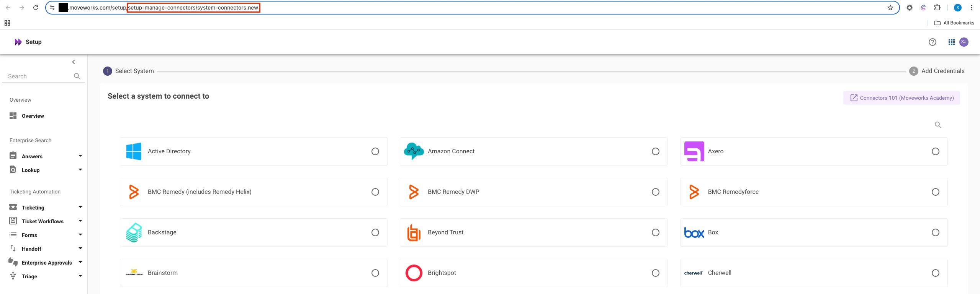Click the Axero purple logo
The image size is (980, 294).
click(694, 151)
